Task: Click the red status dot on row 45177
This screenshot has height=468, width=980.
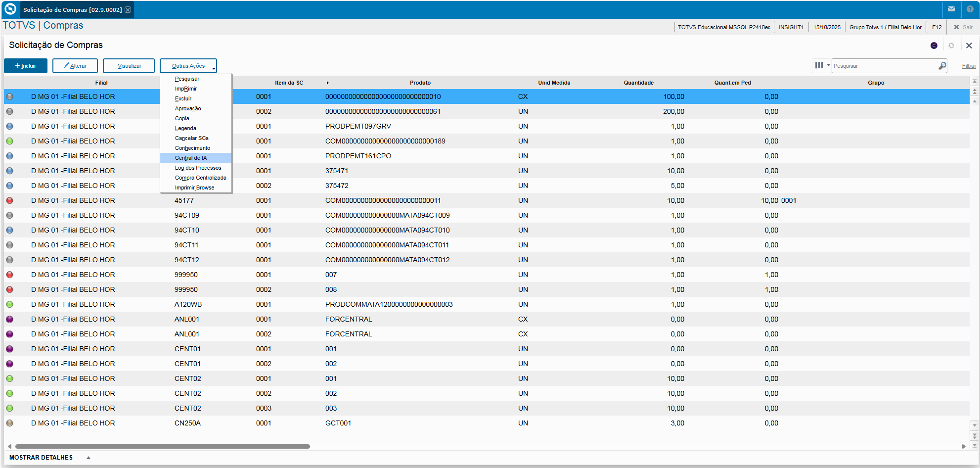Action: tap(9, 200)
